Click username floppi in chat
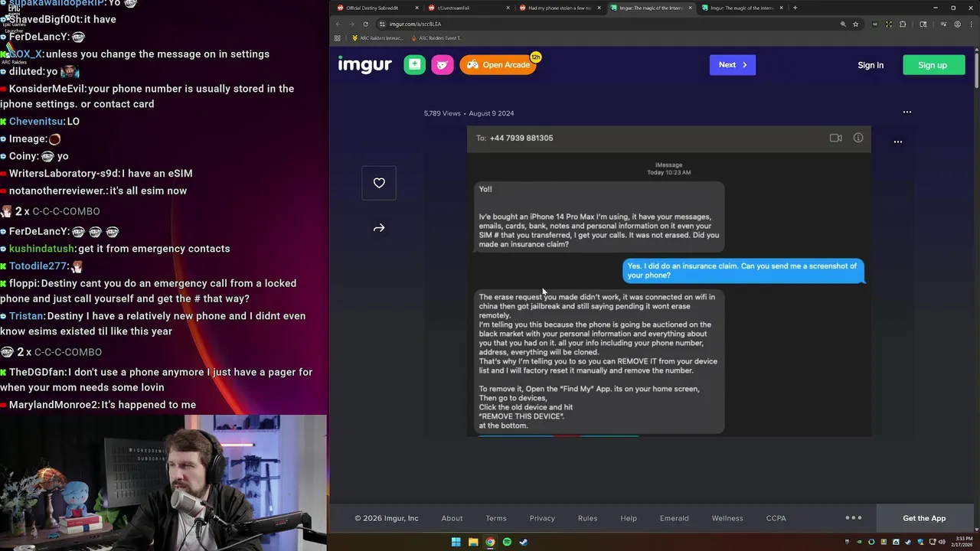980x551 pixels. coord(24,283)
